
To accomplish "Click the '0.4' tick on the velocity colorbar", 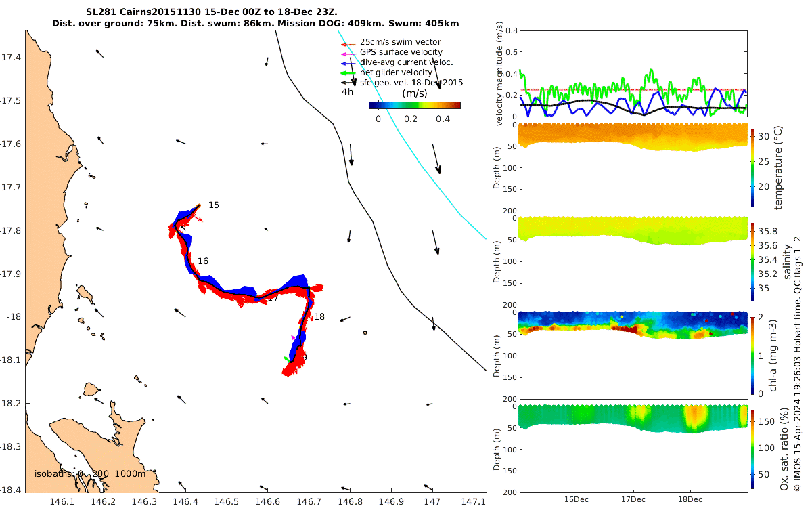I will click(x=443, y=119).
